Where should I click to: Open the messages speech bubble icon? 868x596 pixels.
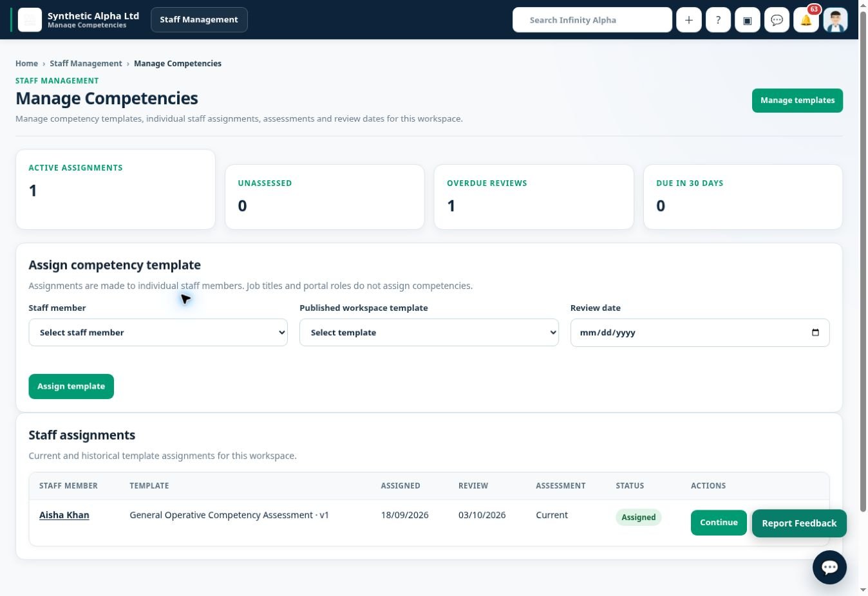point(777,20)
